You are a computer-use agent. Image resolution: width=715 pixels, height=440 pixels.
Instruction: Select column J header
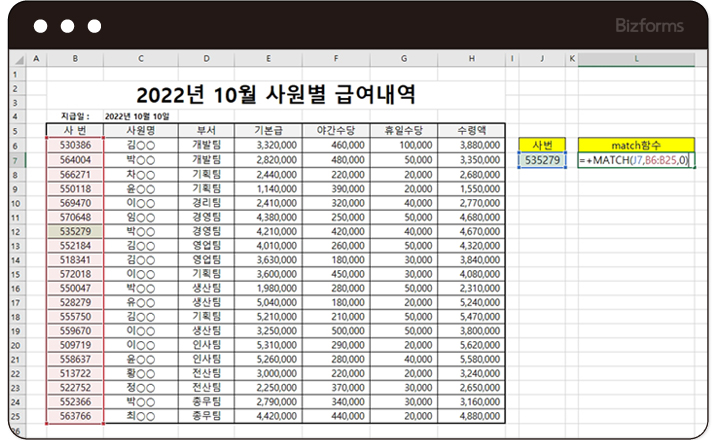click(x=542, y=59)
